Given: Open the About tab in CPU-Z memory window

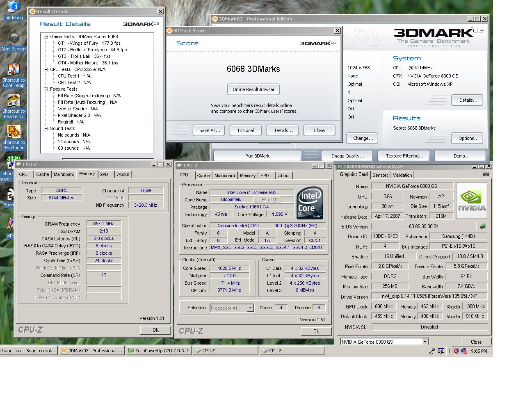Looking at the screenshot, I should (123, 174).
